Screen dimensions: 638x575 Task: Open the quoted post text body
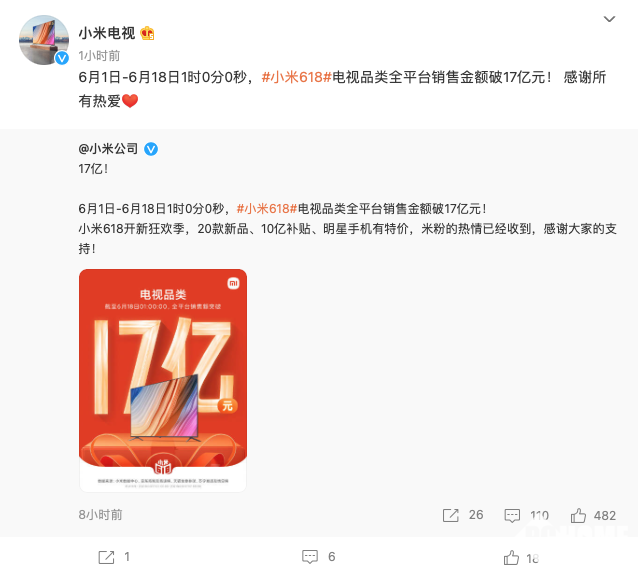click(347, 229)
